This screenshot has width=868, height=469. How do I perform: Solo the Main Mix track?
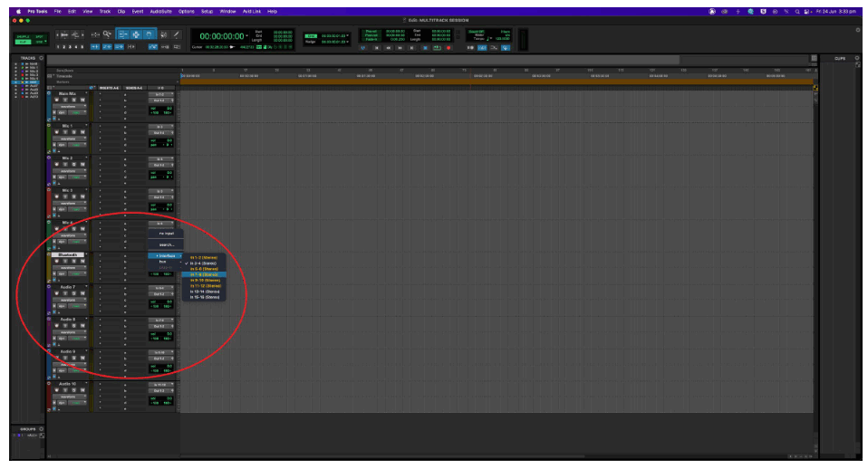73,100
